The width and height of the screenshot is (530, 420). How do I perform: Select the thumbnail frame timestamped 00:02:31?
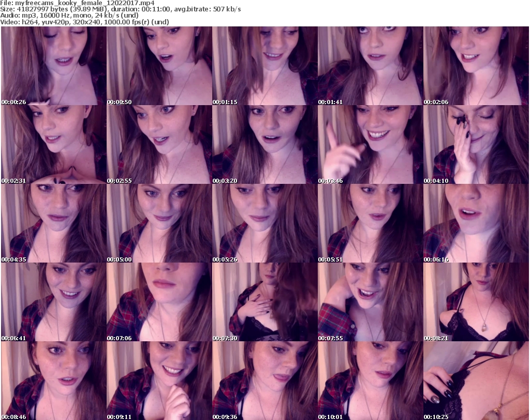[x=54, y=144]
